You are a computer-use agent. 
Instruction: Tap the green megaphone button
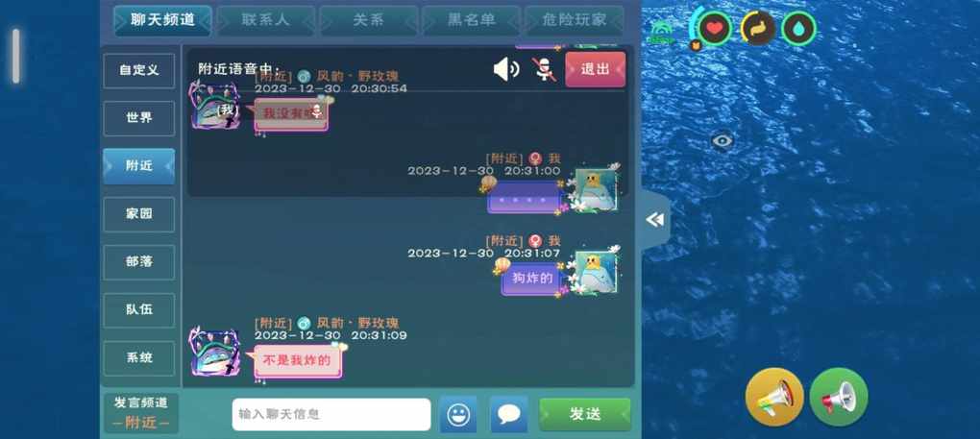tap(839, 397)
